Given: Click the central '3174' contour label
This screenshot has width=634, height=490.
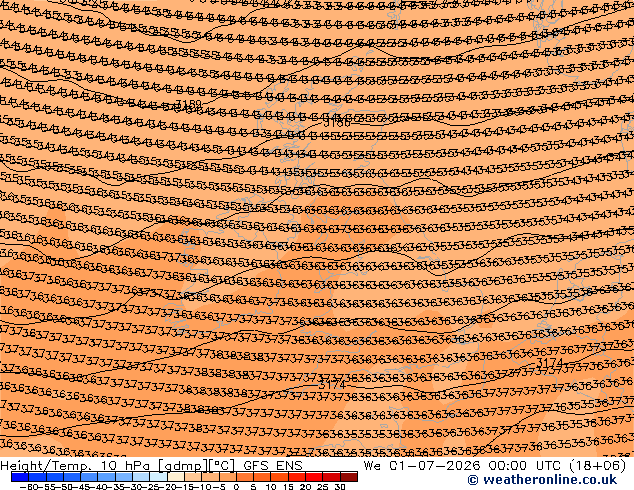Looking at the screenshot, I should (332, 384).
